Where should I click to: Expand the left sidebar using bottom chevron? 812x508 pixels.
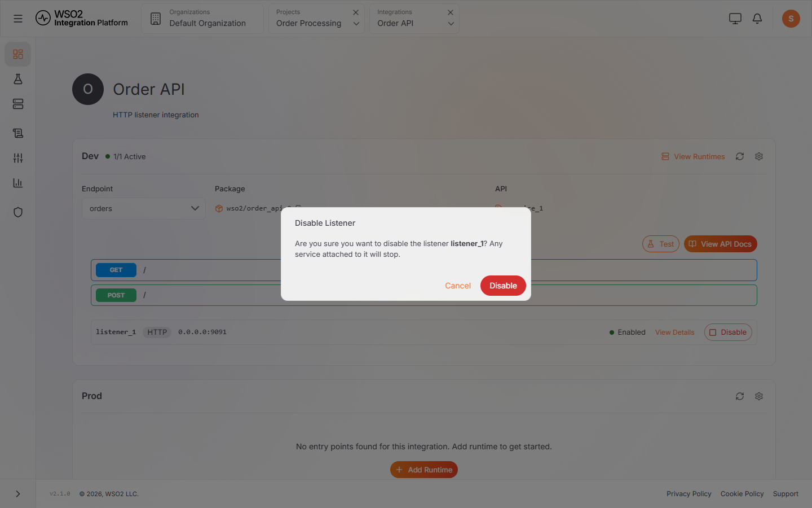[18, 494]
